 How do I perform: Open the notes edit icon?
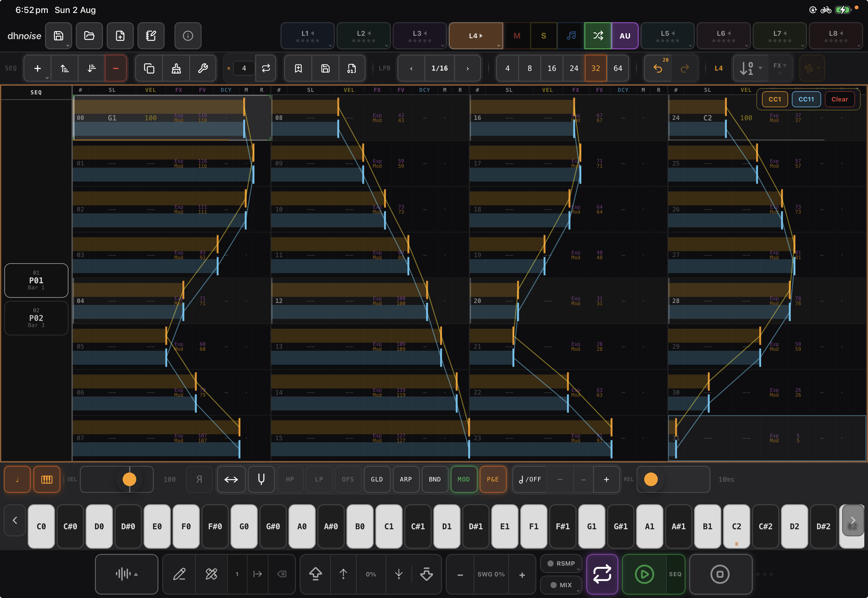point(151,36)
